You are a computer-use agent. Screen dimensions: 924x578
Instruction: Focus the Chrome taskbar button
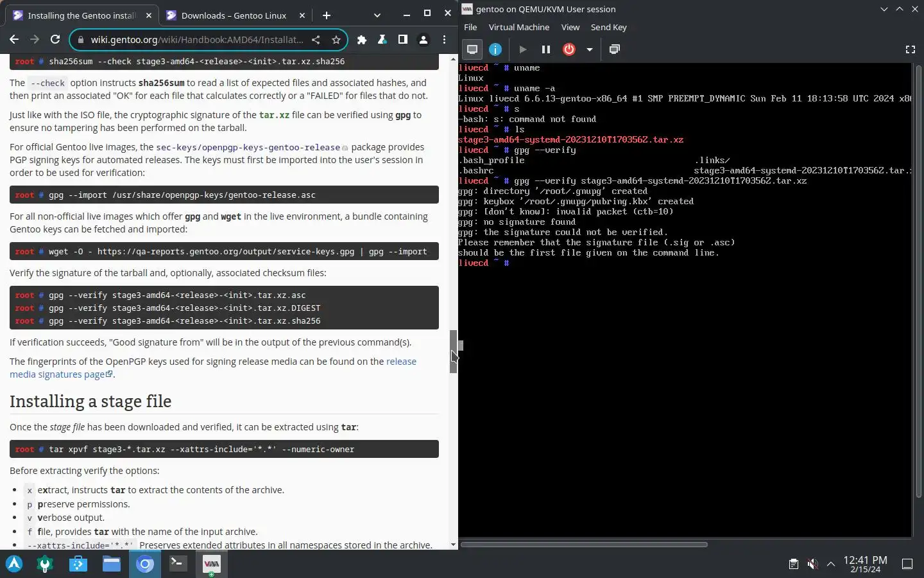(x=145, y=564)
